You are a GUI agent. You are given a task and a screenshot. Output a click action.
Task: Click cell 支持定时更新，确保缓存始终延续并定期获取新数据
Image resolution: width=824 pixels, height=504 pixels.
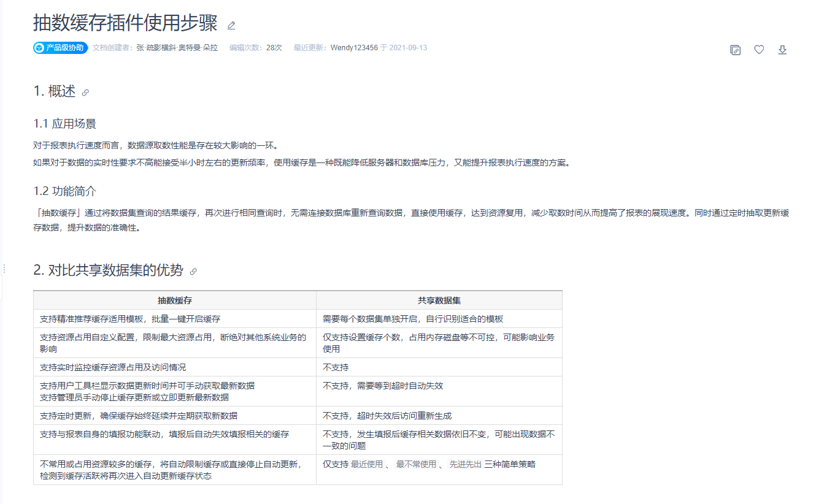pos(175,416)
